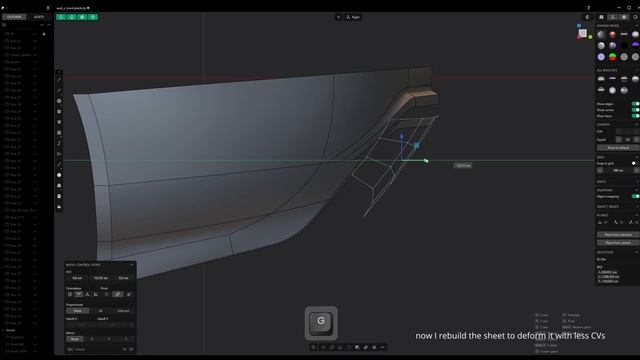The height and width of the screenshot is (360, 640).
Task: Click the Right view label button
Action: click(x=353, y=17)
